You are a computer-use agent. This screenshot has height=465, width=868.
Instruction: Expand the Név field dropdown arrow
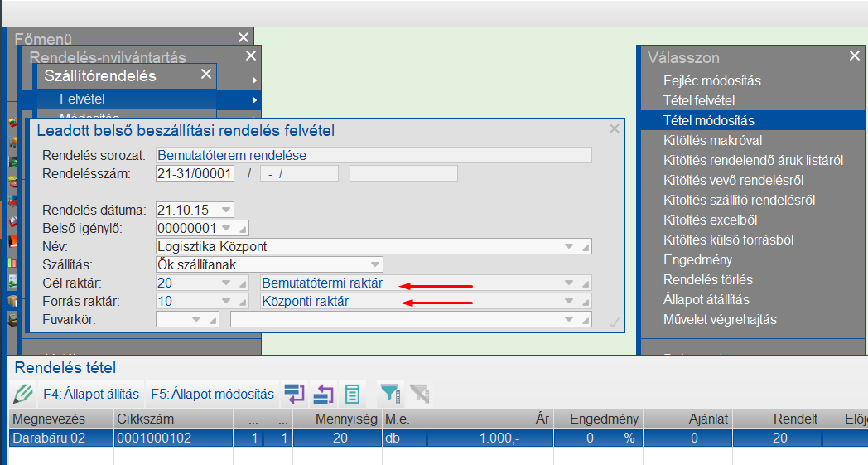pos(568,247)
